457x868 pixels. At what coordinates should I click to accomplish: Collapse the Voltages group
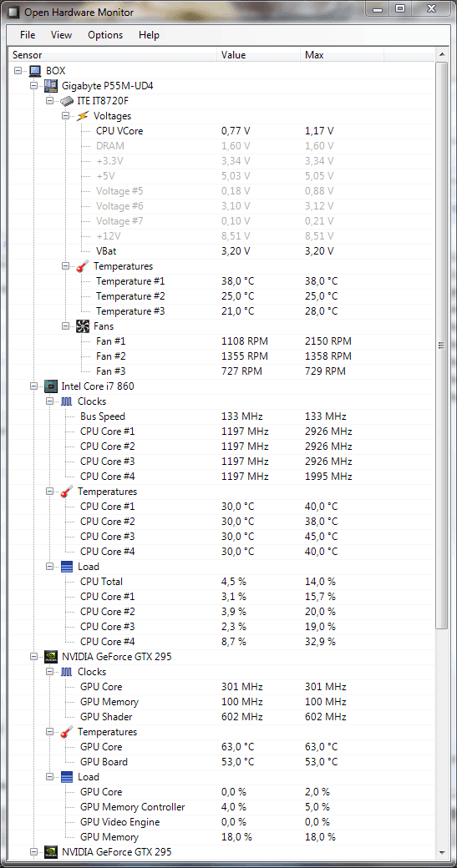point(65,116)
